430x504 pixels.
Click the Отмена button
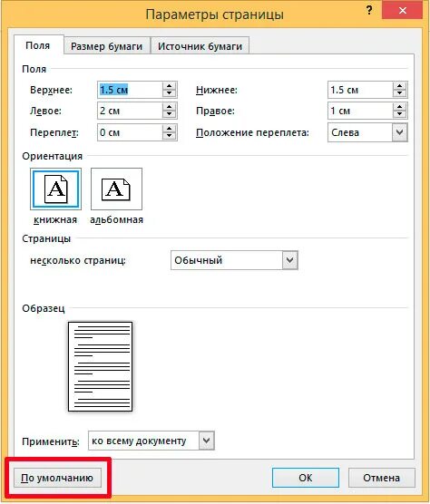pos(381,478)
